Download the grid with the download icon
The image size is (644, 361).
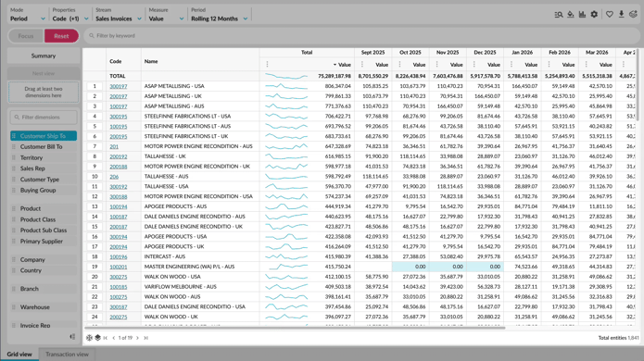tap(622, 15)
